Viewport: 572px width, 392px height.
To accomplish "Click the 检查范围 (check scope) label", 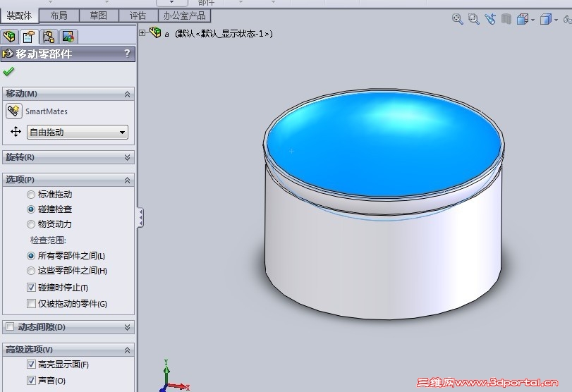I will pyautogui.click(x=48, y=240).
